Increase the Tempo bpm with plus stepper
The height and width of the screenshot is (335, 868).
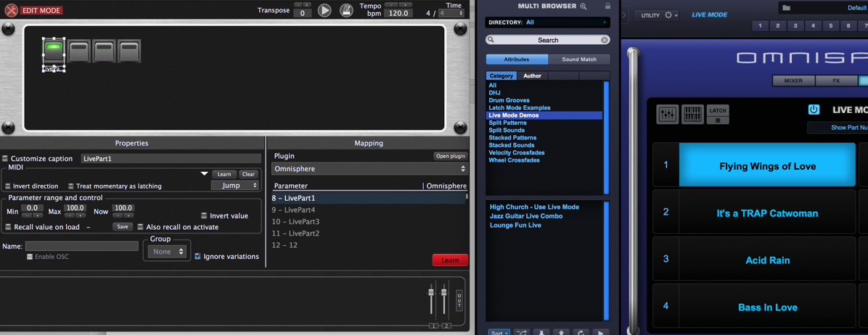pyautogui.click(x=404, y=5)
